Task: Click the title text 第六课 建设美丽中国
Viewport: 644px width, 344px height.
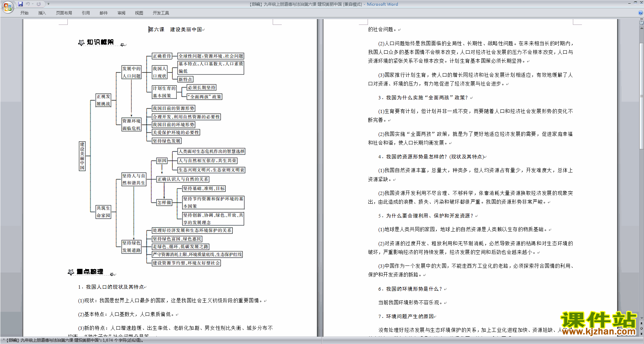Action: 175,30
